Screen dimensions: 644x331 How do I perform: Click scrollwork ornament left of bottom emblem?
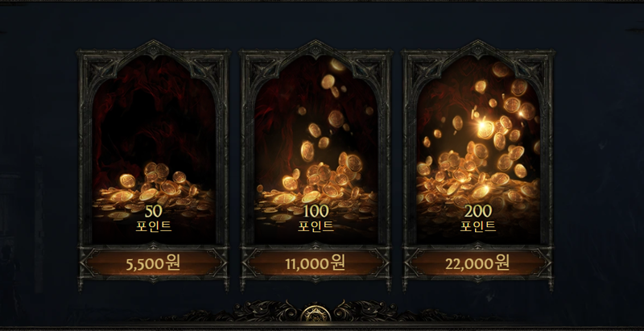click(267, 312)
